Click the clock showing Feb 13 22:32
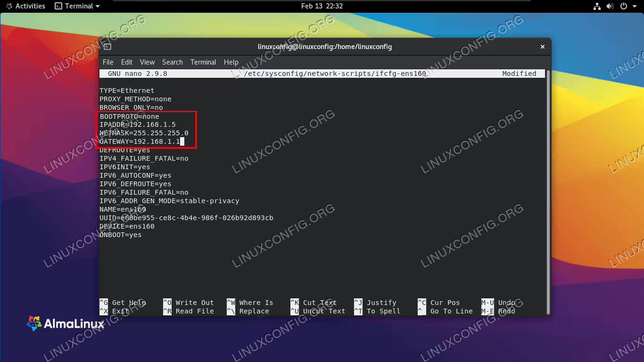This screenshot has height=362, width=644. pos(322,6)
